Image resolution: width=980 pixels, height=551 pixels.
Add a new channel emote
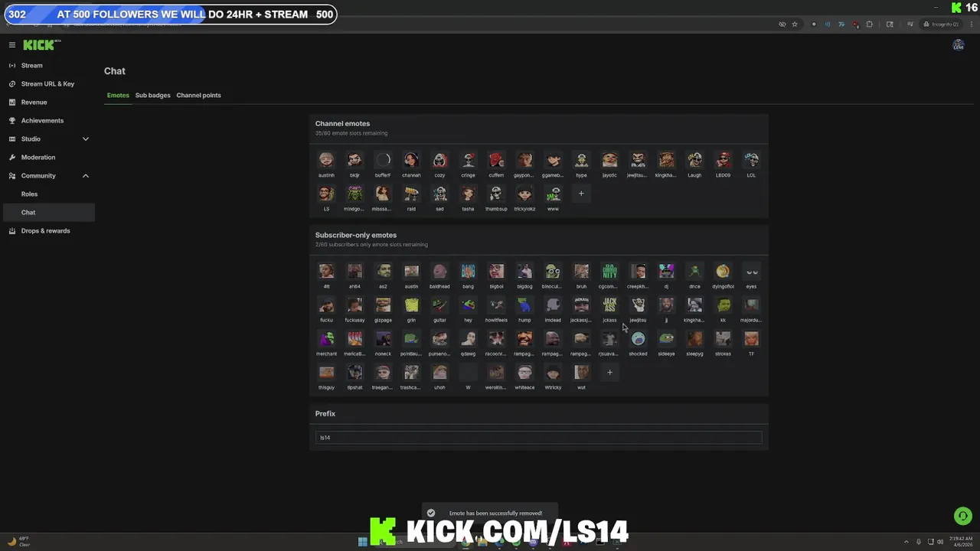[581, 194]
